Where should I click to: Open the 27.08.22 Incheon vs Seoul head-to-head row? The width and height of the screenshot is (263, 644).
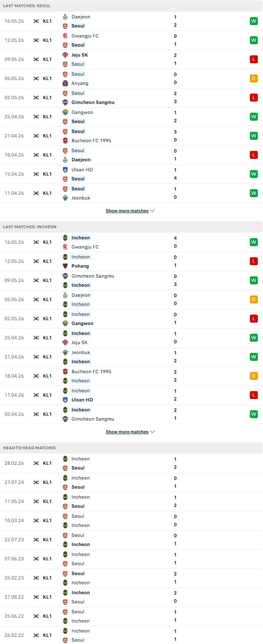(131, 597)
